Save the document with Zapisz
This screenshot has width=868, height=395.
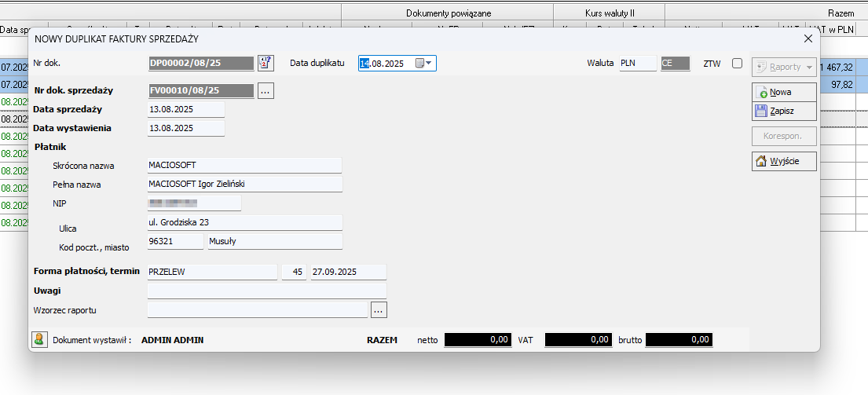pos(784,111)
